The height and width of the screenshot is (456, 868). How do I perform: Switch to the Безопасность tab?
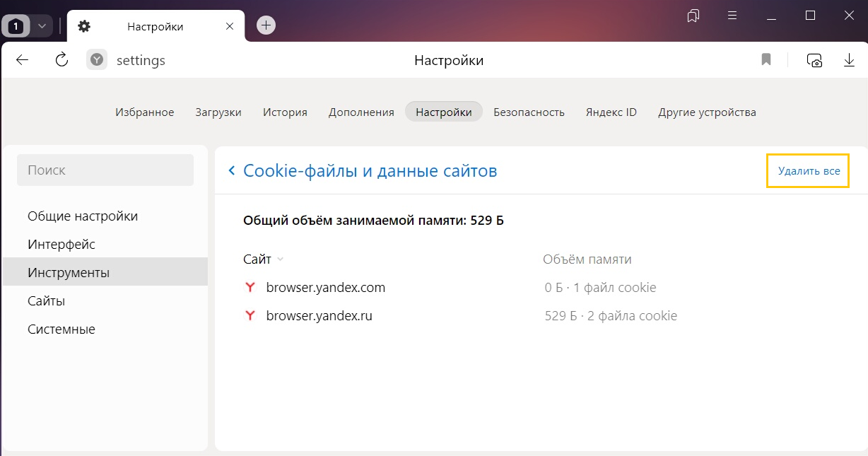[x=529, y=112]
